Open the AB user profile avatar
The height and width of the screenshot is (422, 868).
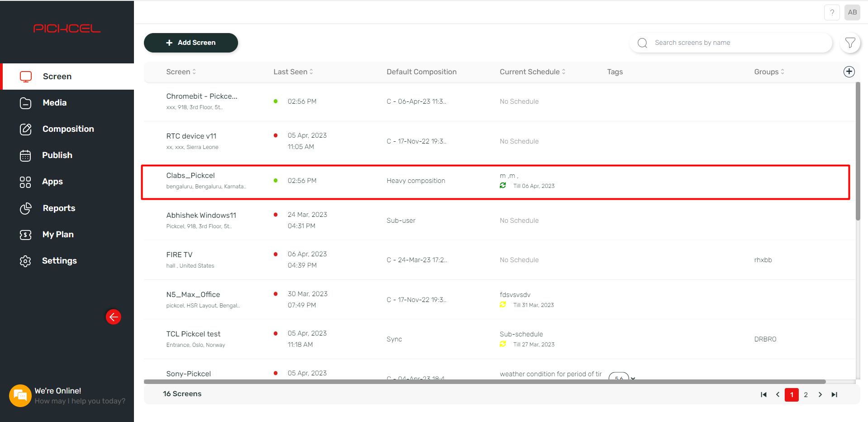(852, 13)
